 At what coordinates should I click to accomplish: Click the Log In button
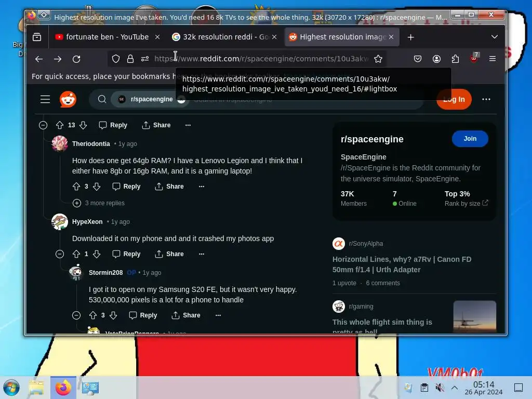tap(454, 99)
